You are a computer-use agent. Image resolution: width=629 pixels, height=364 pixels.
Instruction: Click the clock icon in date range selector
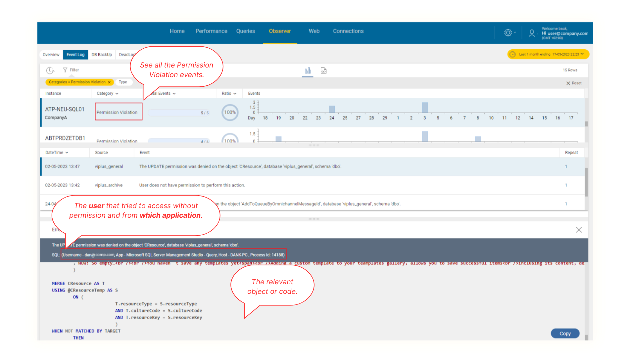pyautogui.click(x=512, y=54)
